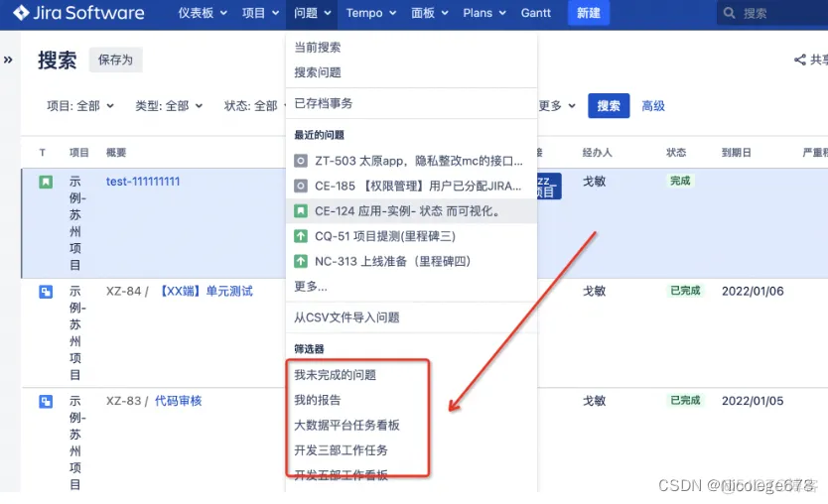Image resolution: width=828 pixels, height=504 pixels.
Task: Select 当前搜索 menu item
Action: pyautogui.click(x=411, y=48)
